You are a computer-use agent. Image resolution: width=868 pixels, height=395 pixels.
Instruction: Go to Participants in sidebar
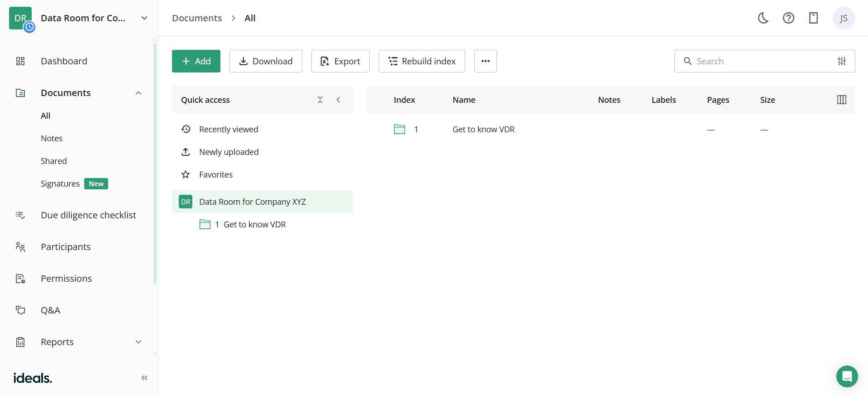tap(66, 247)
